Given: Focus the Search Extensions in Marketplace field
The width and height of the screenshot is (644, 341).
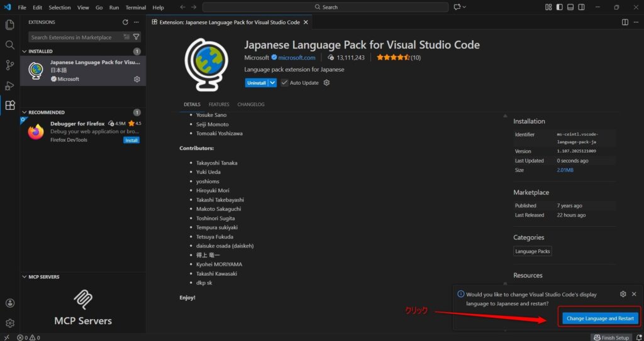Looking at the screenshot, I should pyautogui.click(x=76, y=37).
